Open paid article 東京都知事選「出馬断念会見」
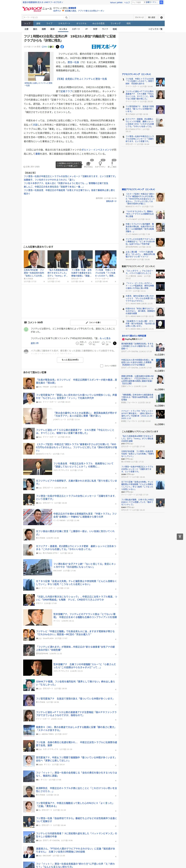The width and height of the screenshot is (186, 868). point(137,346)
